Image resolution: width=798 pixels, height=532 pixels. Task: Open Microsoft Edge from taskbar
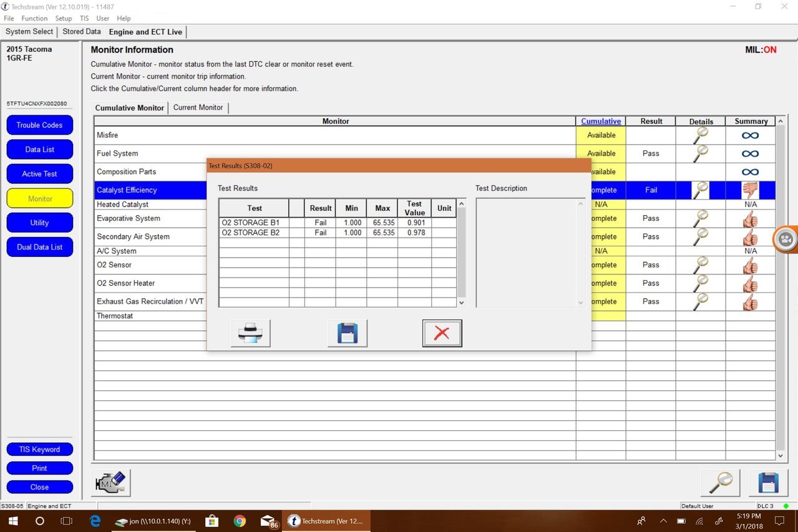pos(95,521)
